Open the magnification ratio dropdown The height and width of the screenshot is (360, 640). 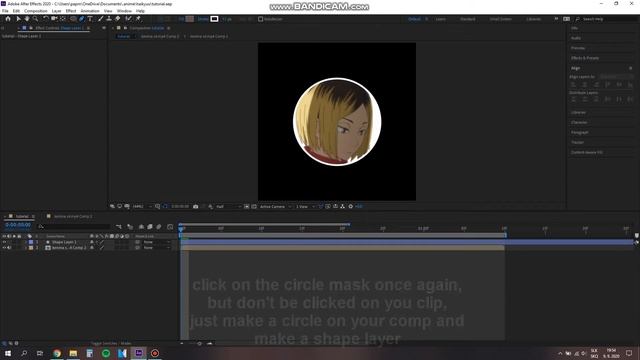(x=142, y=207)
